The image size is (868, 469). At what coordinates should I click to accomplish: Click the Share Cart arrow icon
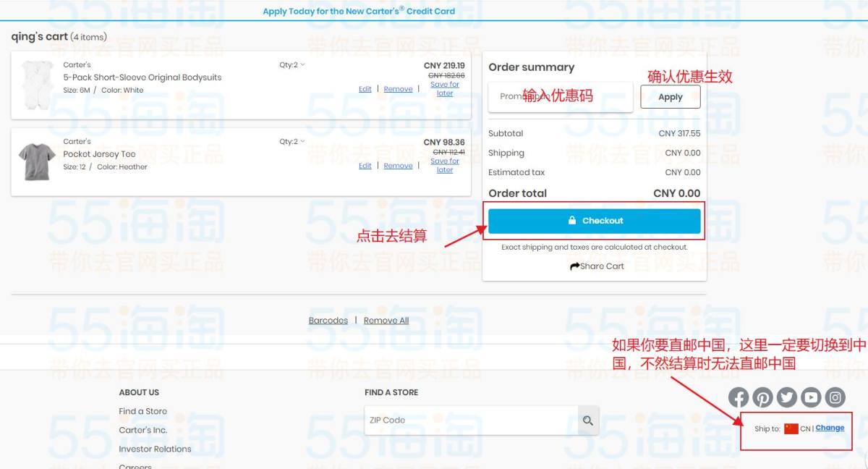pos(575,266)
